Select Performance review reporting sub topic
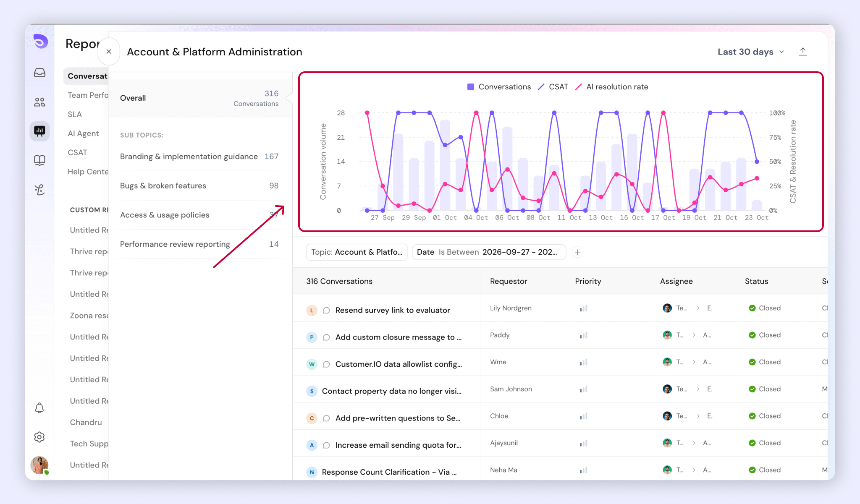 pos(199,244)
